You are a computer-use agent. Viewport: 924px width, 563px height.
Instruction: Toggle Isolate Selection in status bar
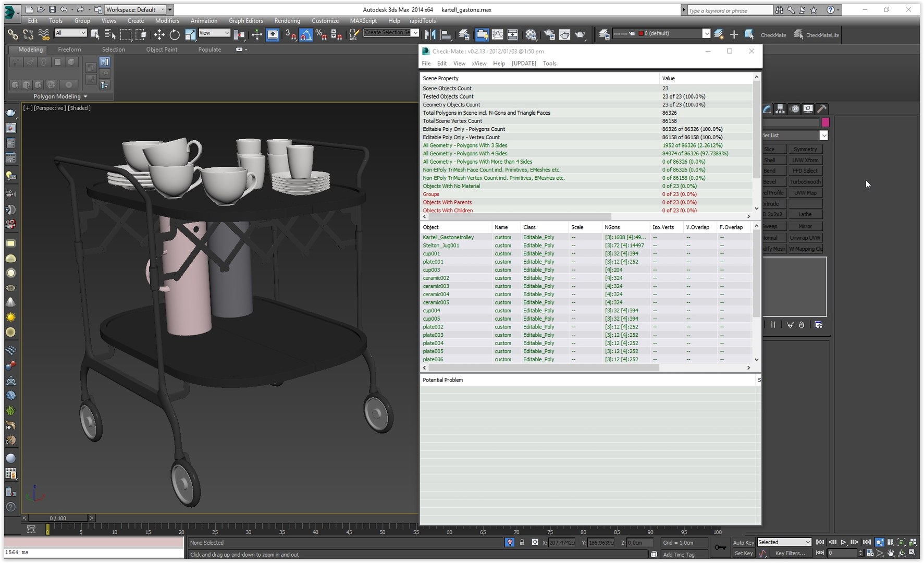pos(510,543)
